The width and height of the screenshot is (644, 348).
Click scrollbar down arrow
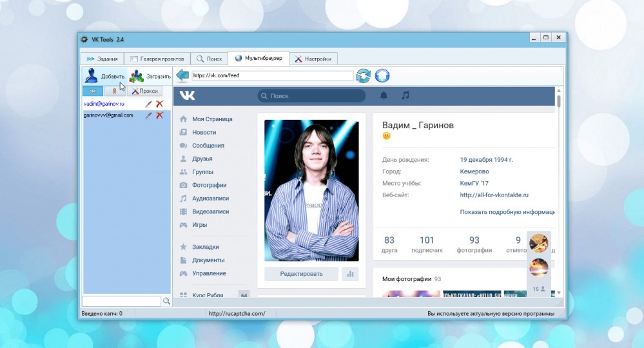[x=558, y=293]
